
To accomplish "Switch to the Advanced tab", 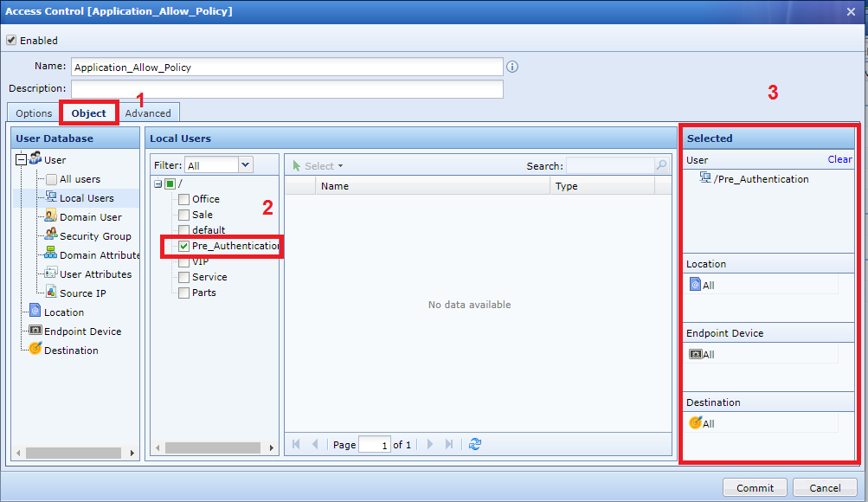I will pos(148,113).
